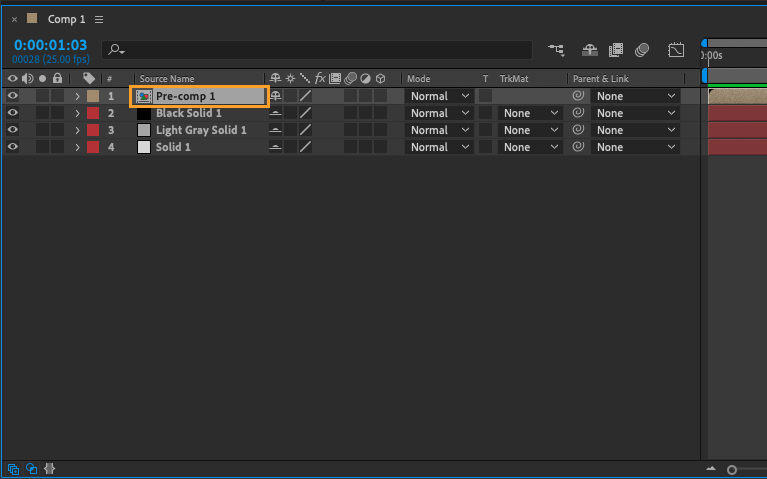Hide the Black Solid 1 layer
Viewport: 767px width, 479px height.
(x=12, y=113)
